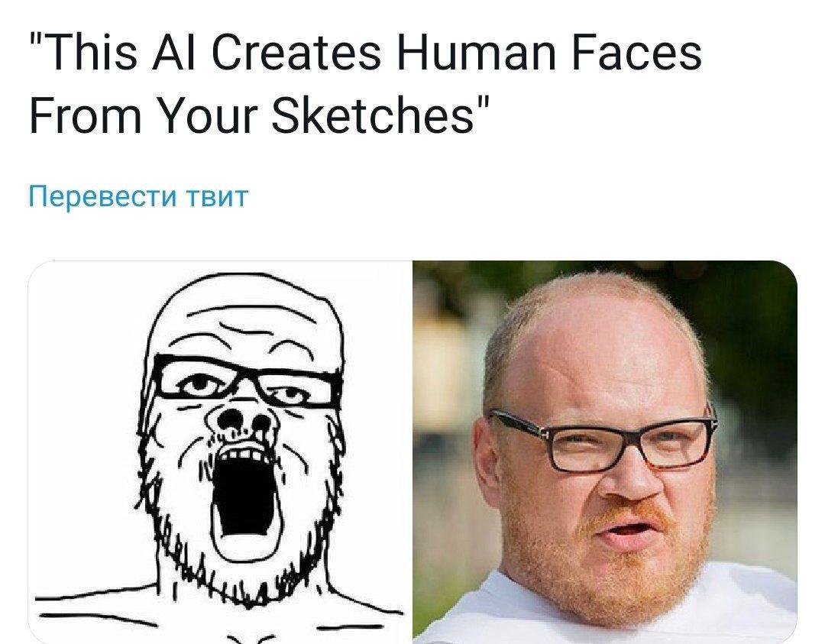Click the black-rimmed glasses in the photo
The height and width of the screenshot is (644, 825).
click(603, 440)
